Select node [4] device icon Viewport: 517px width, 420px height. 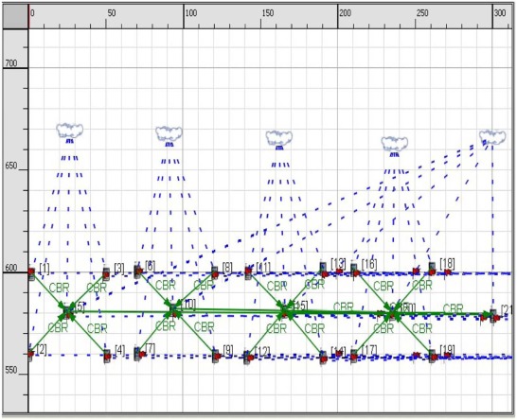pyautogui.click(x=107, y=356)
